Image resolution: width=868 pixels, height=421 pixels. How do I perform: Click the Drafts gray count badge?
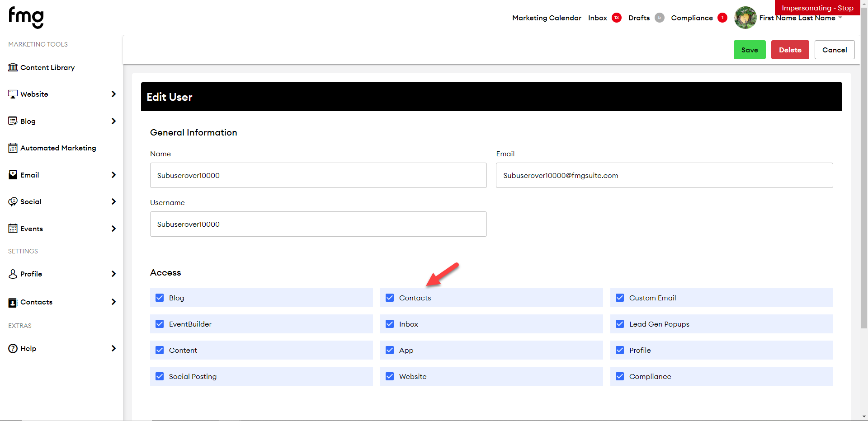coord(660,18)
